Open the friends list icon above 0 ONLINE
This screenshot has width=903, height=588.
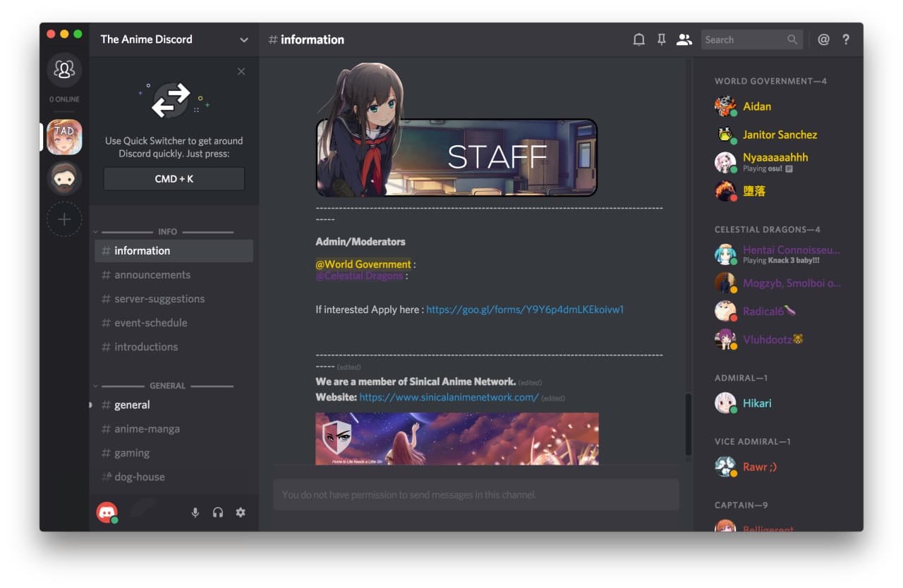[64, 70]
